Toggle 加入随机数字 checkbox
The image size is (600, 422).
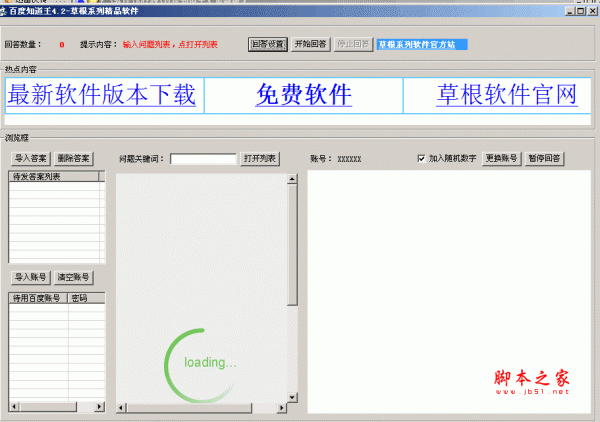[421, 158]
